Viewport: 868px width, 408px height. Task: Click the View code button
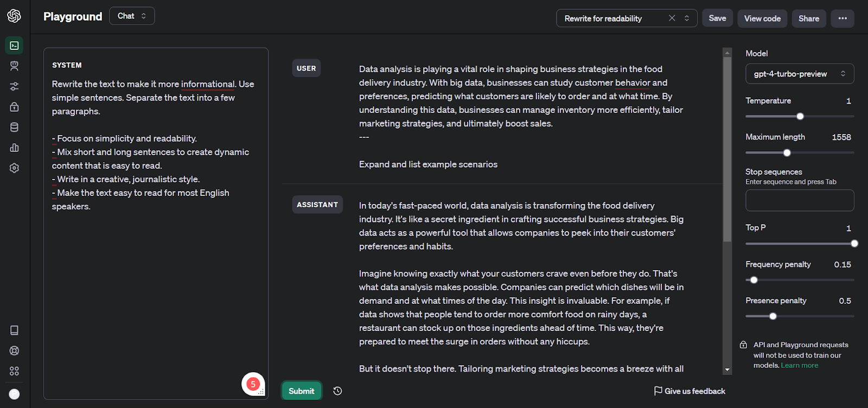(762, 18)
